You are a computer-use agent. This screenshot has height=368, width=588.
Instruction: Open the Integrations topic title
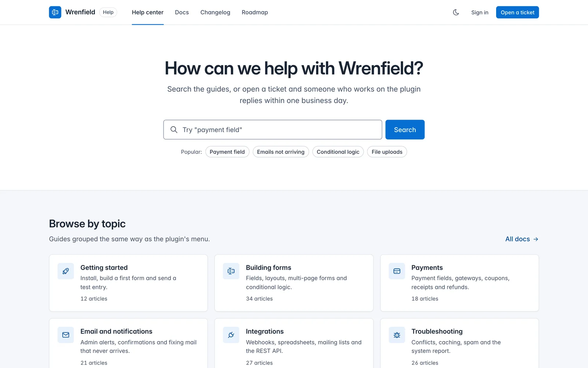coord(265,331)
